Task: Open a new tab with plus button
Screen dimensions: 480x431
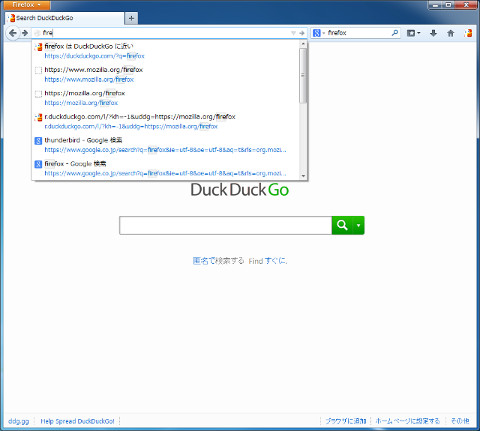Action: (x=131, y=18)
